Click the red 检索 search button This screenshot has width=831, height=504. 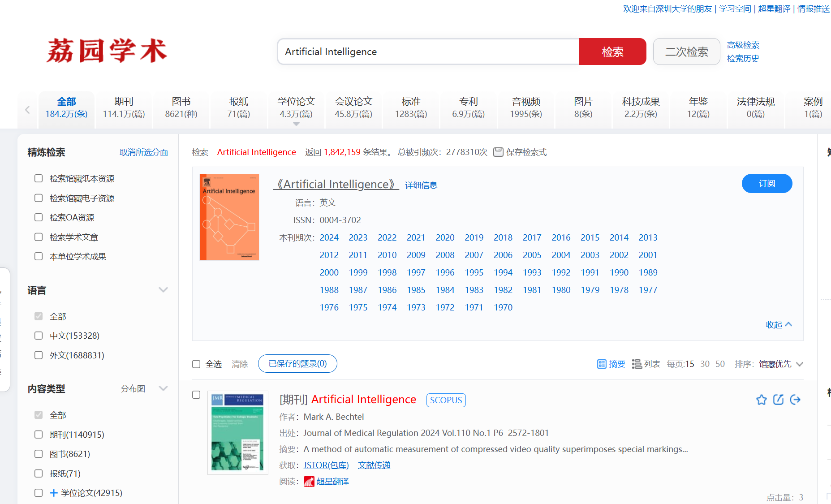coord(612,52)
